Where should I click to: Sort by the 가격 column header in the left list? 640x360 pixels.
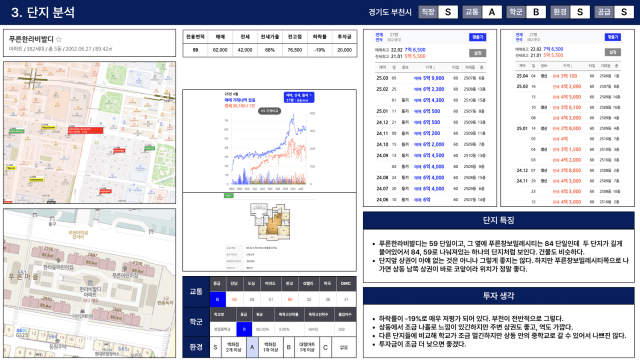[x=429, y=67]
